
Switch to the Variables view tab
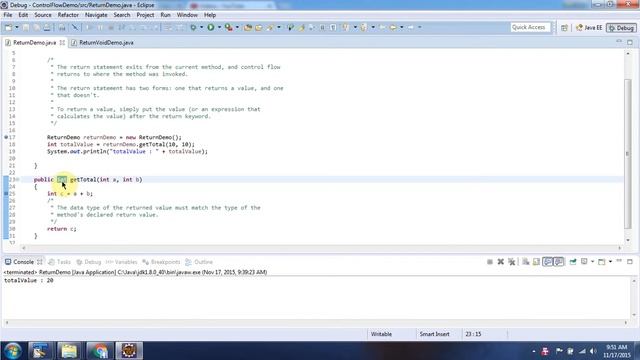click(x=122, y=262)
